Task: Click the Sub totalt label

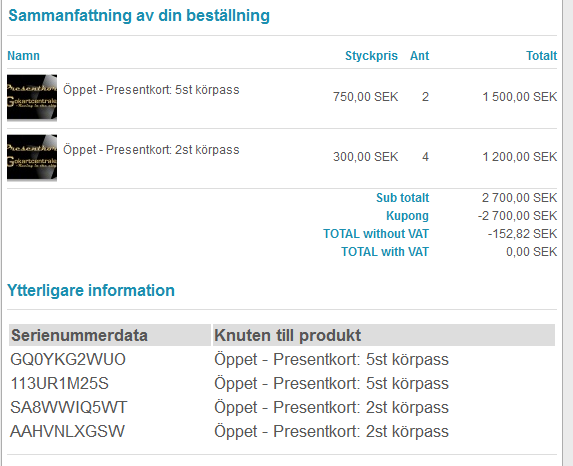Action: (403, 198)
